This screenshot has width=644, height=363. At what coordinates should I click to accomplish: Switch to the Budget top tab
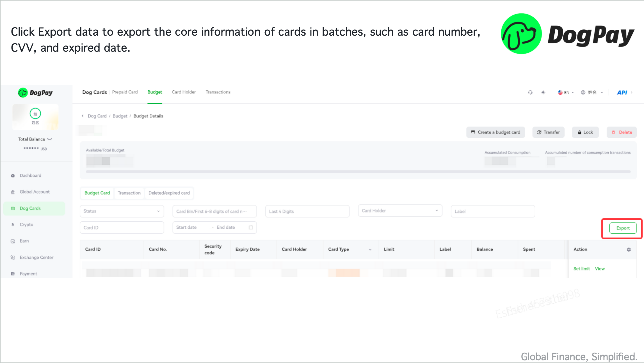tap(155, 92)
